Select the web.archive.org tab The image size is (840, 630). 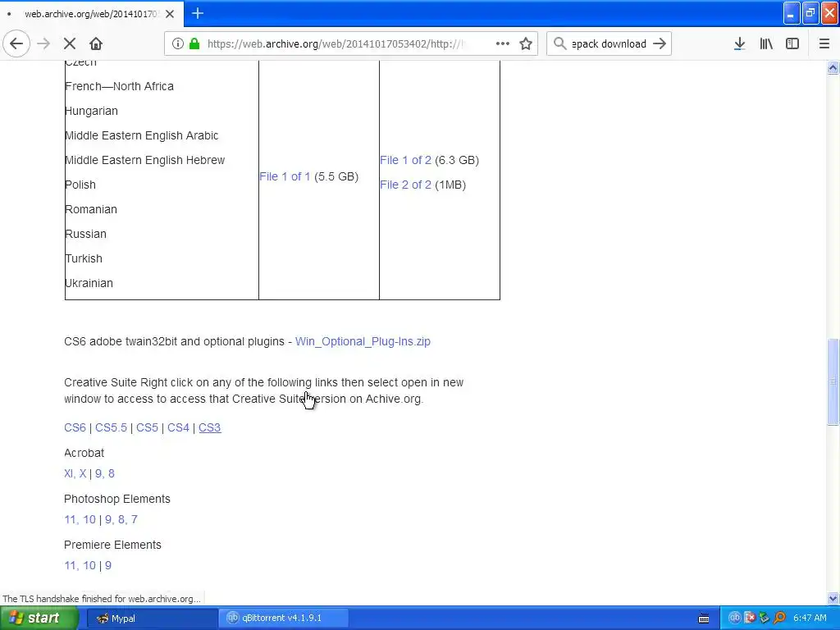(x=92, y=14)
